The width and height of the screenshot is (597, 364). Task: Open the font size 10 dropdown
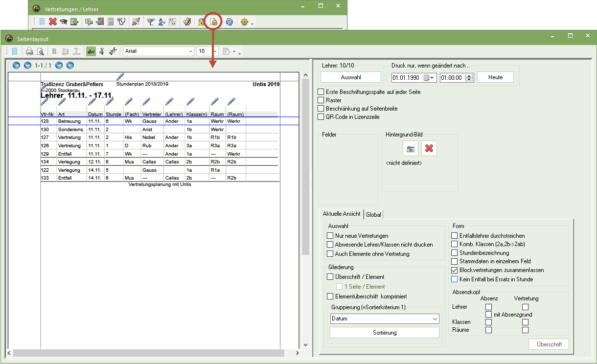click(x=215, y=51)
